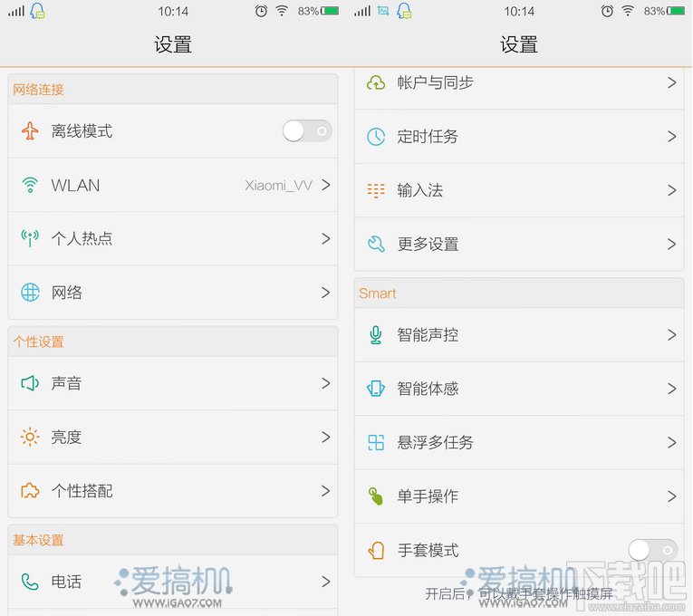Tap the wrench icon for 更多设置
Viewport: 693px width, 616px height.
pos(376,244)
